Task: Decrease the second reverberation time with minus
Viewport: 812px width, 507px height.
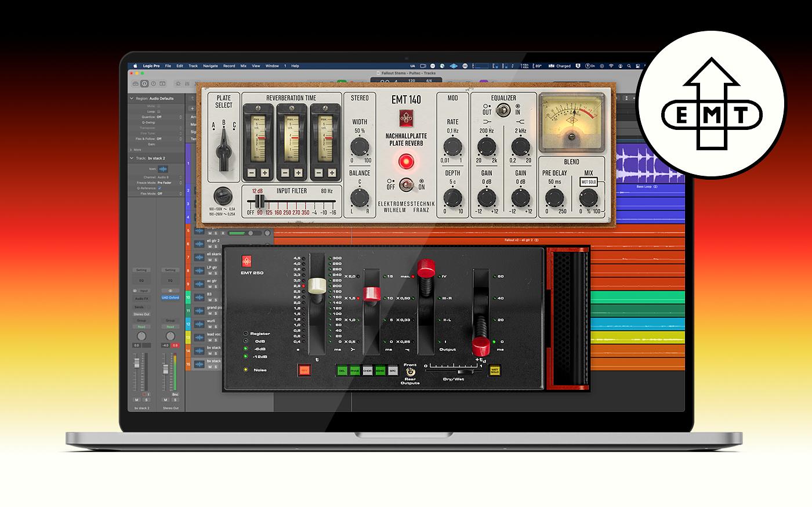Action: tap(285, 173)
